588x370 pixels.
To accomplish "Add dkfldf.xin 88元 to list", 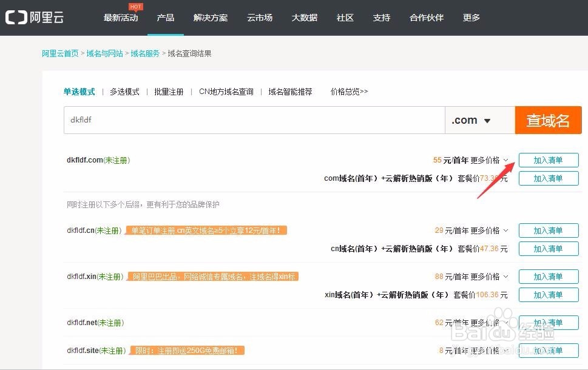I will [x=549, y=277].
